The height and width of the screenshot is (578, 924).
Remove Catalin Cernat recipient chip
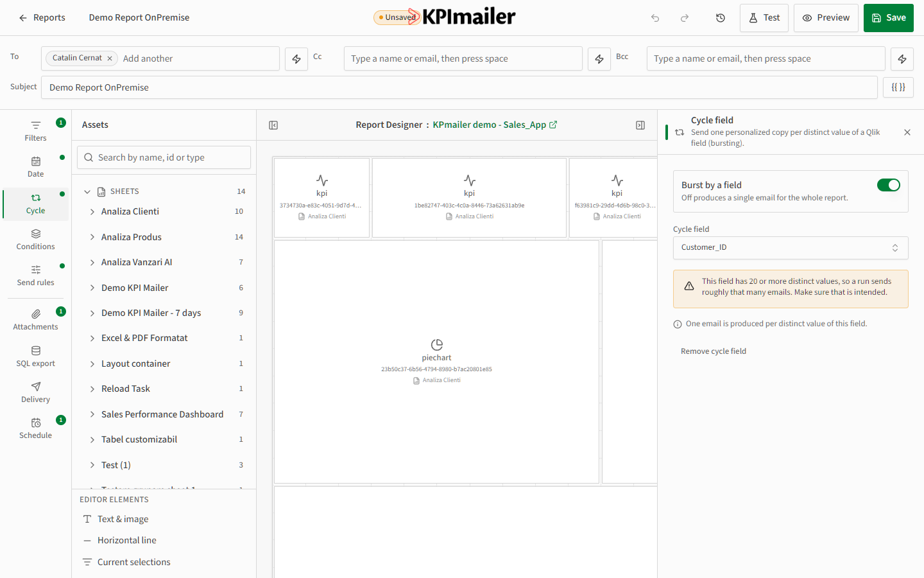pos(110,58)
